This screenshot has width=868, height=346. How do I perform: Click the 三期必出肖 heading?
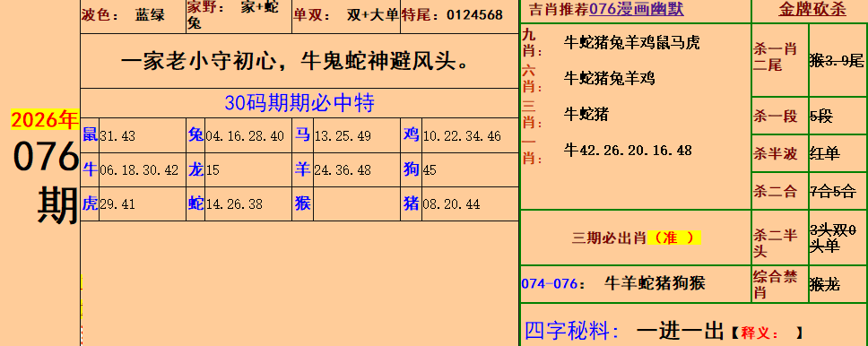click(609, 238)
